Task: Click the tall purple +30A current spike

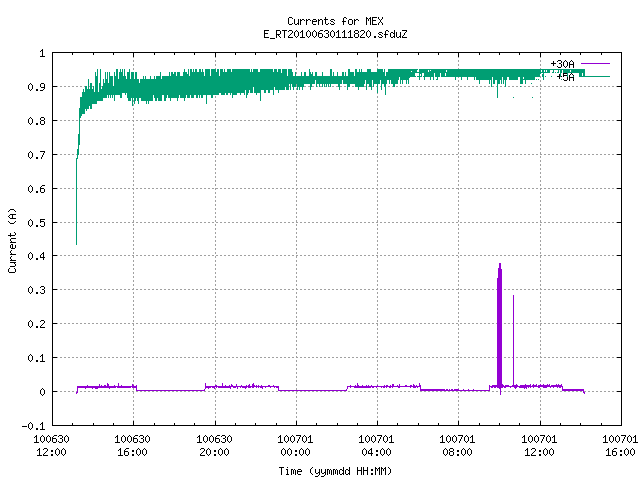Action: (x=499, y=327)
